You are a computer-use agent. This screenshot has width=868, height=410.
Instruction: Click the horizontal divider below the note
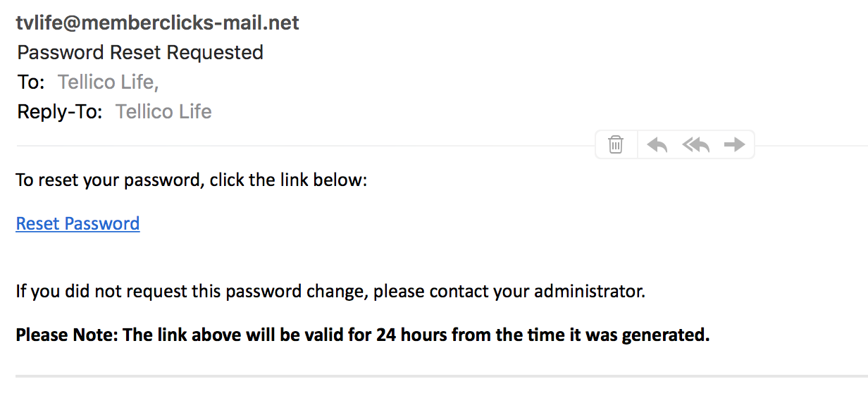coord(442,376)
